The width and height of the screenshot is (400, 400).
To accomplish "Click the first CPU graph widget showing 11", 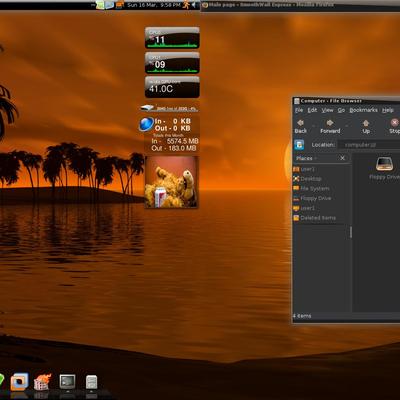I will [172, 38].
